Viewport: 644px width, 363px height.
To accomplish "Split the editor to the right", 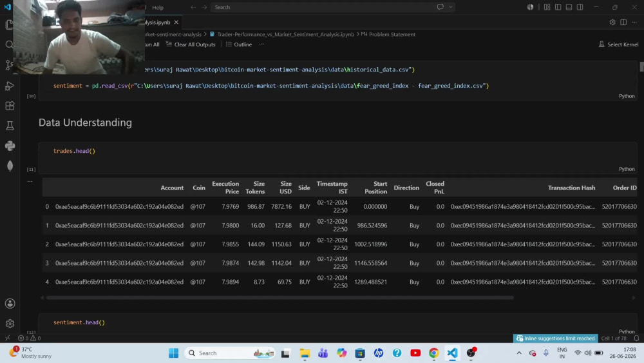I will coord(623,22).
